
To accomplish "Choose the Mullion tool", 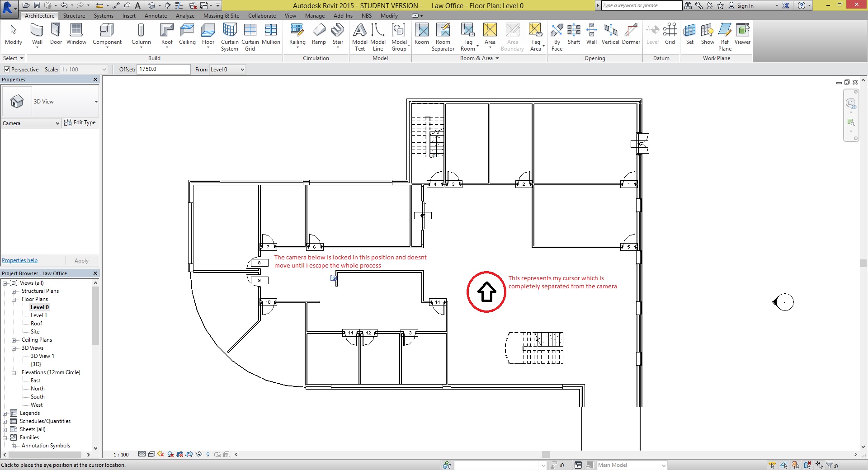I will [271, 34].
